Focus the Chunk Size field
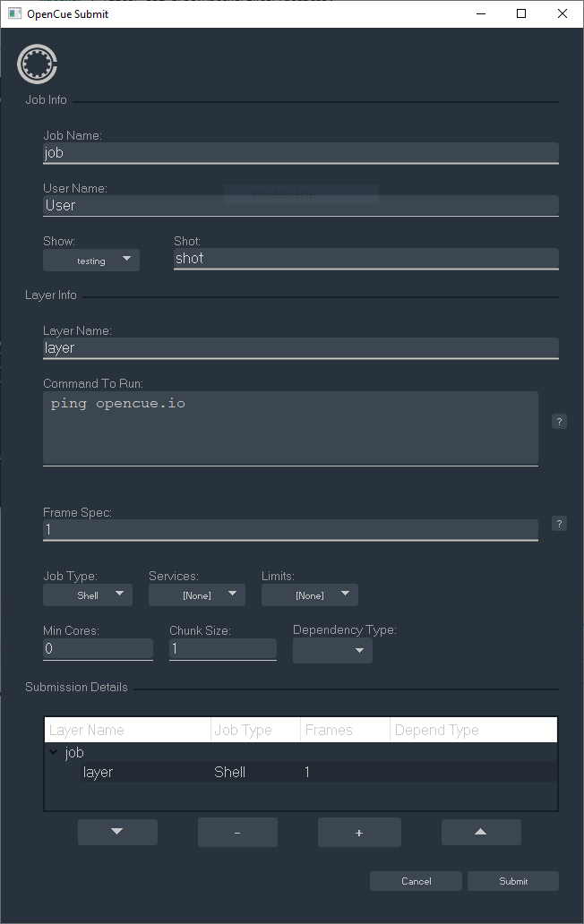Screen dimensions: 584x924 click(x=223, y=649)
